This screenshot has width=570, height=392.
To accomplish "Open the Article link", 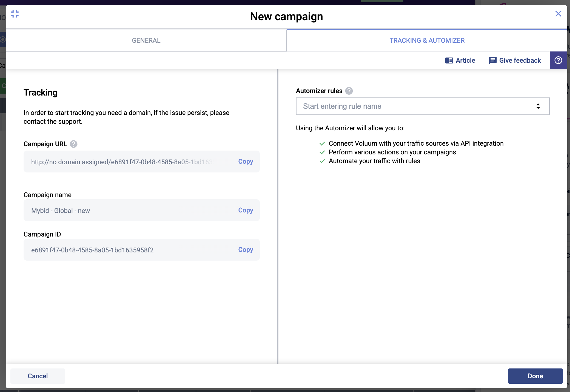I will (465, 60).
